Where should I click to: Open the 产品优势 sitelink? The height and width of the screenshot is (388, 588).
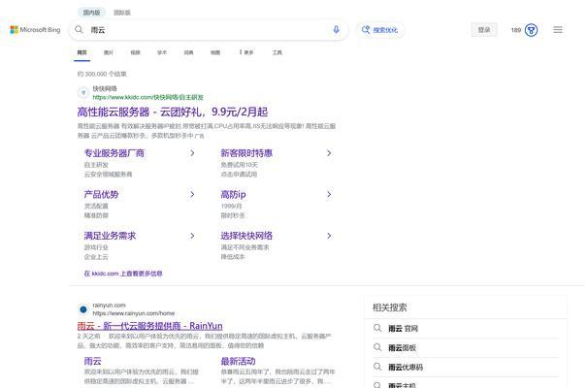click(x=101, y=194)
